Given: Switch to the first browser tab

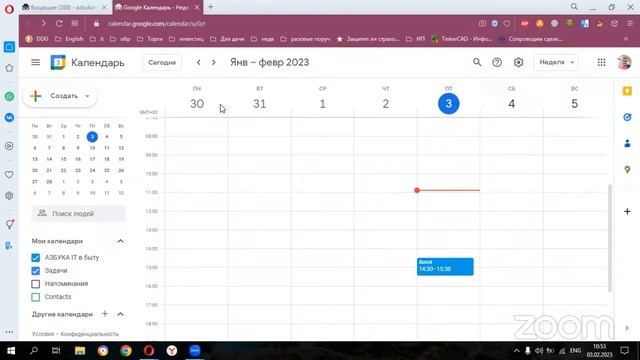Looking at the screenshot, I should pos(64,7).
